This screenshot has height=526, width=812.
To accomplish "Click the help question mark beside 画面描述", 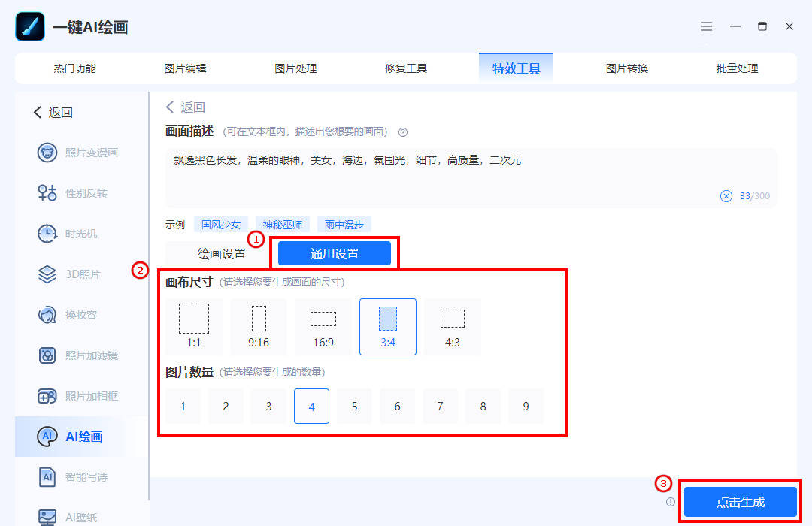I will tap(403, 132).
